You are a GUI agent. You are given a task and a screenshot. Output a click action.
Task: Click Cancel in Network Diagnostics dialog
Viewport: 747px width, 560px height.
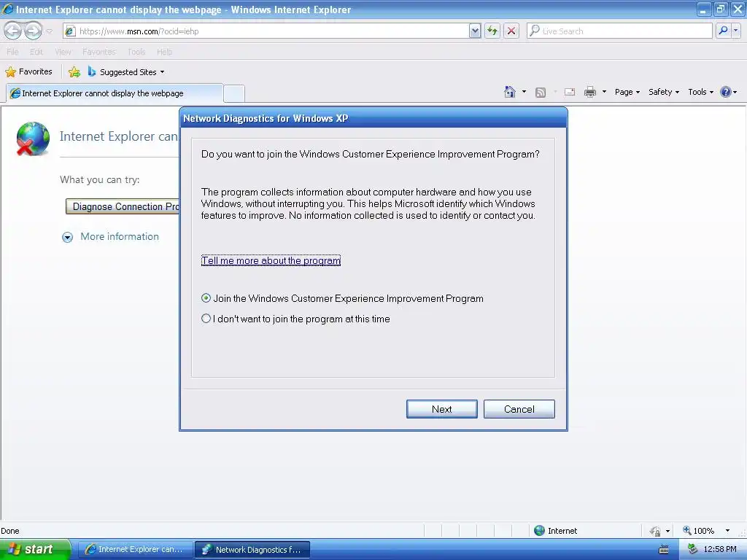[519, 409]
